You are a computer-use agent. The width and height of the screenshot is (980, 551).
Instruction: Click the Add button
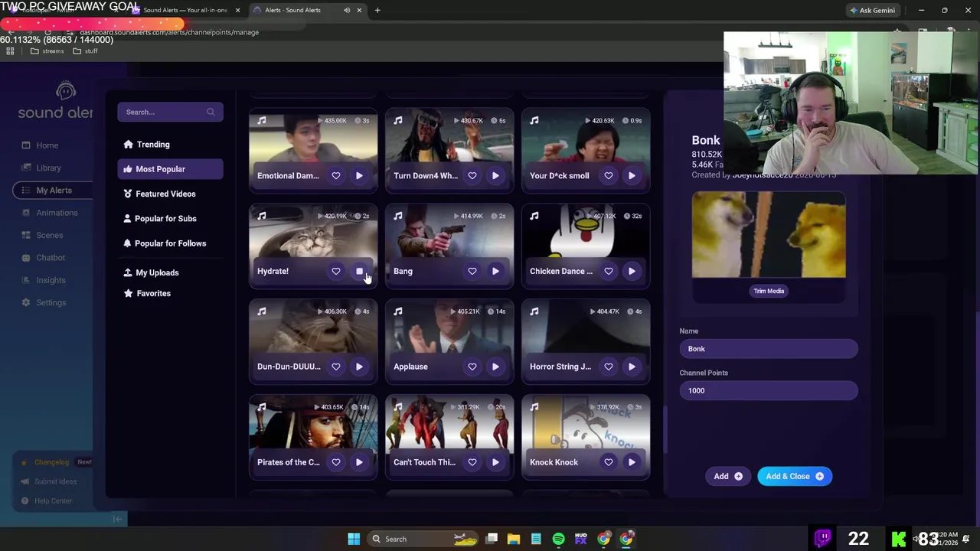tap(728, 476)
